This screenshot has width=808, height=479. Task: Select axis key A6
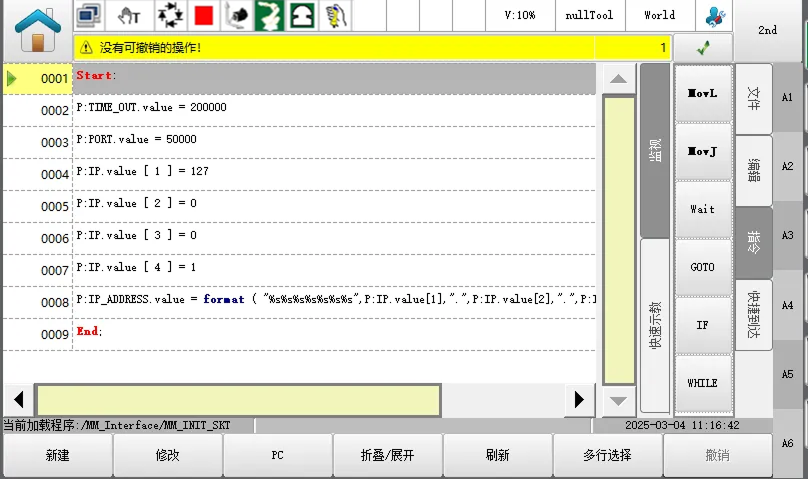point(787,443)
